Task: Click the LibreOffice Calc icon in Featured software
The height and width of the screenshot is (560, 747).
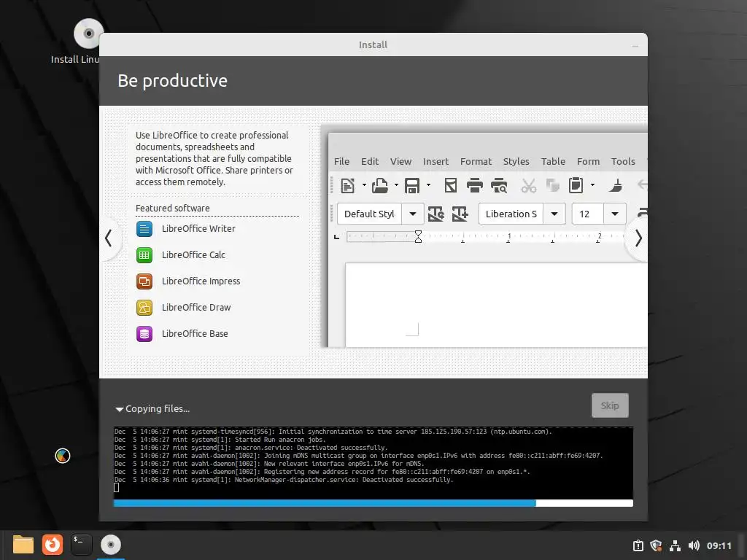Action: 144,255
